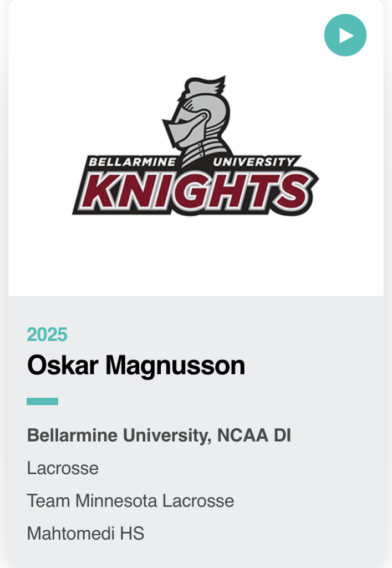Screen dimensions: 392x568
Task: Click the Bellarmine University, NCAA DI text
Action: [x=159, y=435]
